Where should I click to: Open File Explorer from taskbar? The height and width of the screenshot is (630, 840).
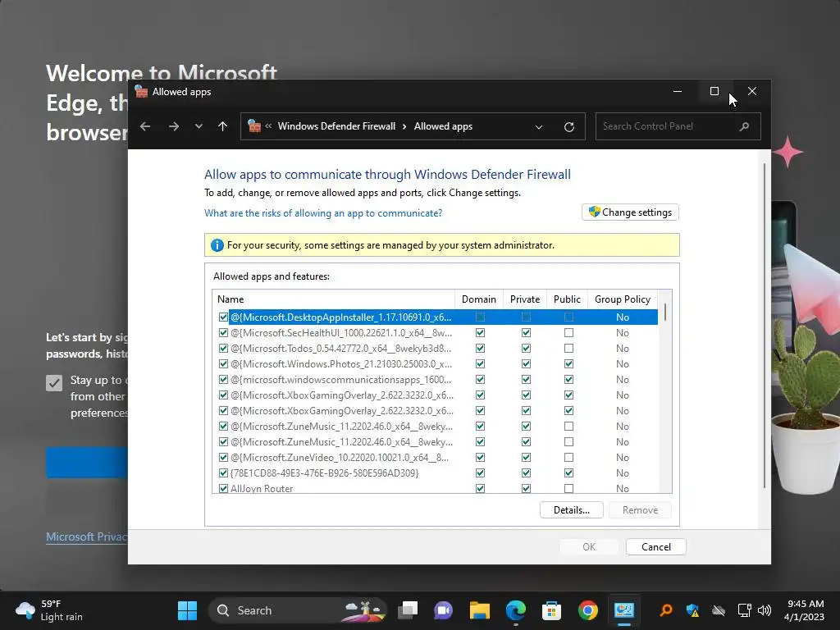tap(479, 610)
